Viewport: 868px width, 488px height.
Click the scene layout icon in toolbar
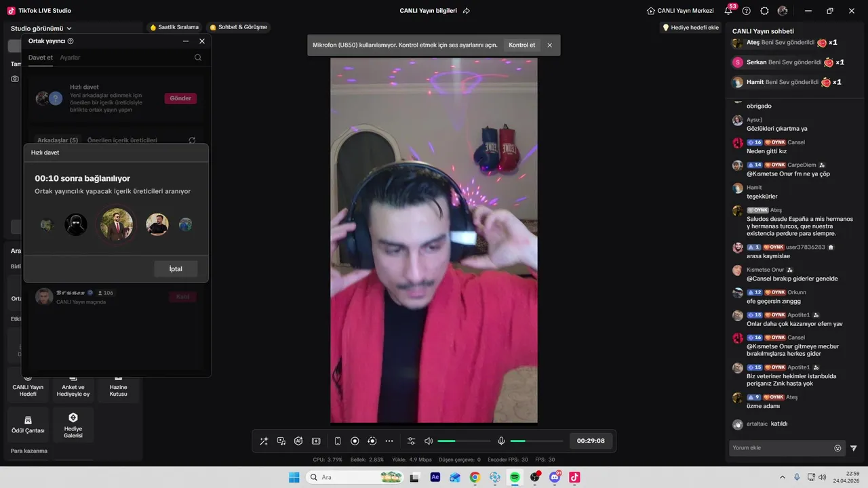[x=316, y=441]
